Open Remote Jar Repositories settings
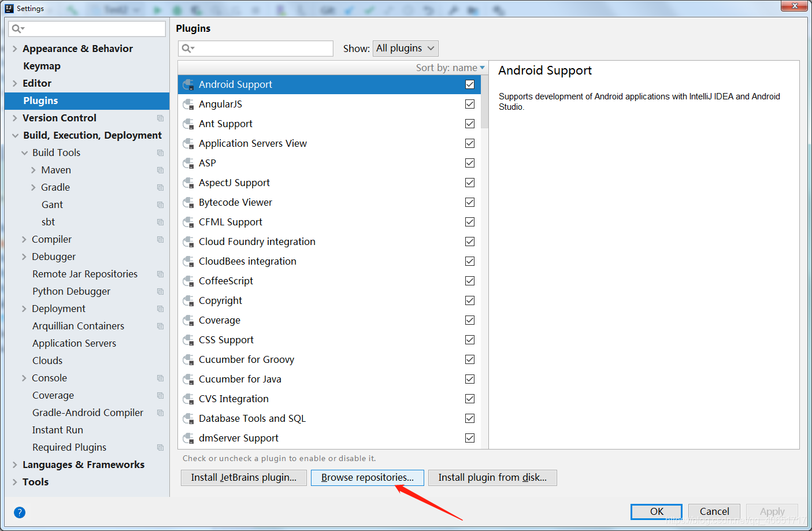The width and height of the screenshot is (812, 531). pos(85,274)
